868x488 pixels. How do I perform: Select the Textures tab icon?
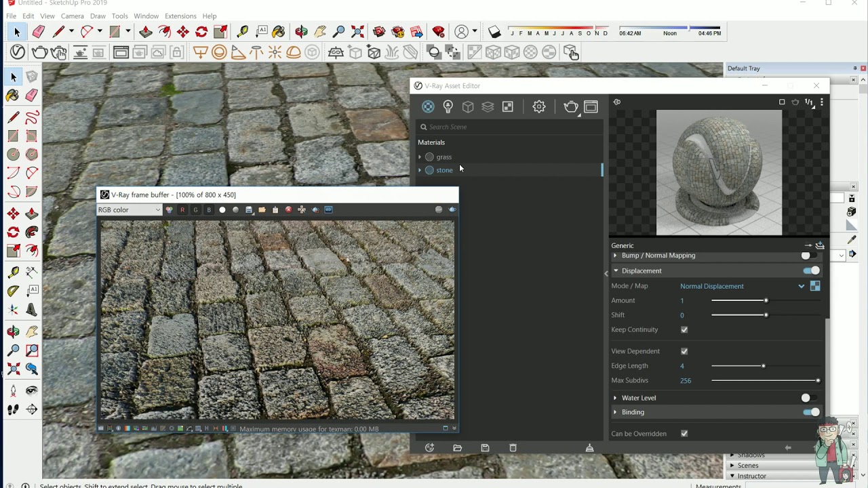[x=508, y=106]
